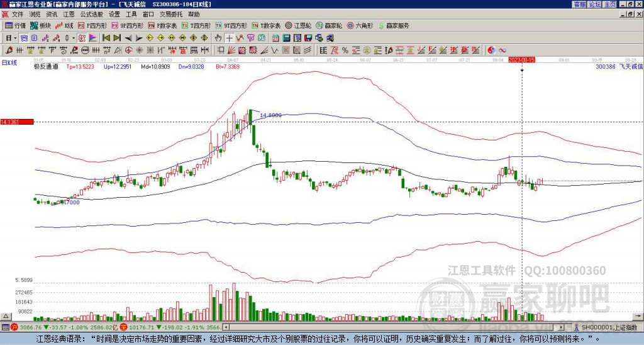644x345 pixels.
Task: Click the right arrow button at chart bottom-right
Action: [x=639, y=316]
